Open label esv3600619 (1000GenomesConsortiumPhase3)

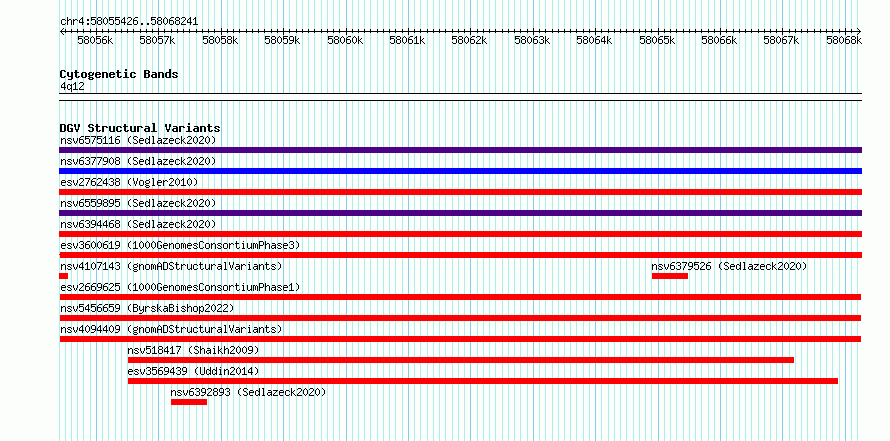tap(180, 245)
